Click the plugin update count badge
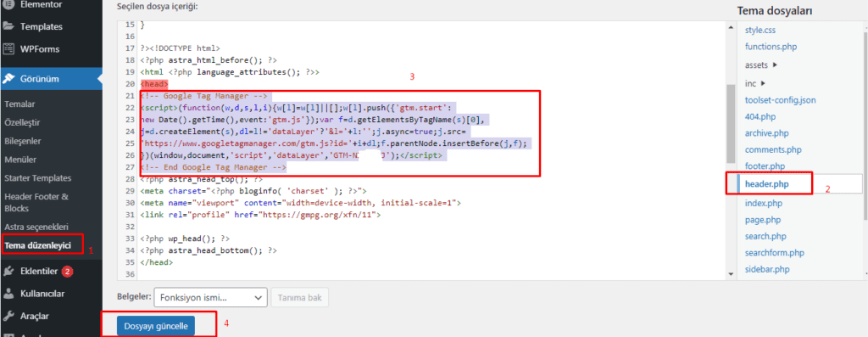The height and width of the screenshot is (337, 868). [67, 272]
